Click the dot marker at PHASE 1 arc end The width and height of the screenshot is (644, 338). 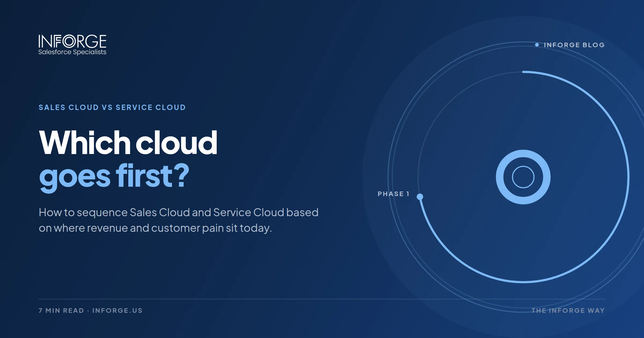click(x=420, y=197)
